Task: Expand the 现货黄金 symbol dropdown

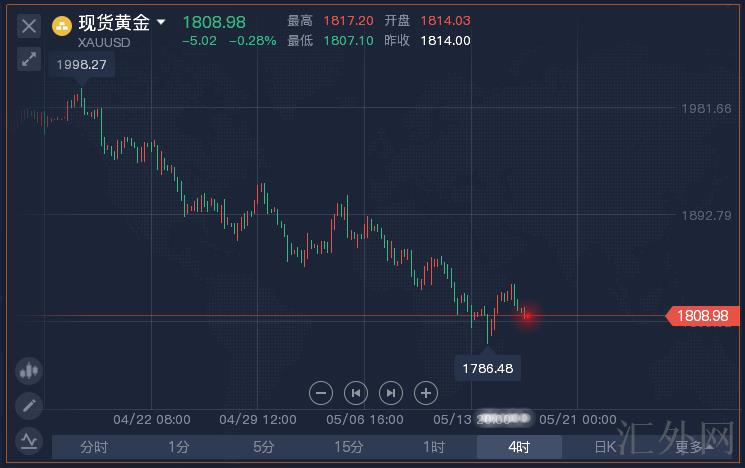Action: point(161,21)
